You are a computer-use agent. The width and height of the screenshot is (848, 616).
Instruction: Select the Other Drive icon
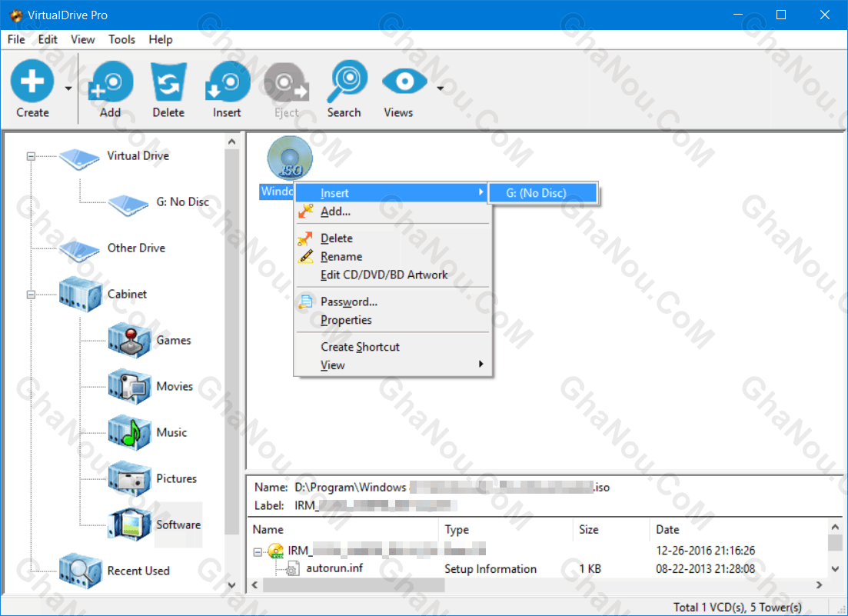(79, 251)
